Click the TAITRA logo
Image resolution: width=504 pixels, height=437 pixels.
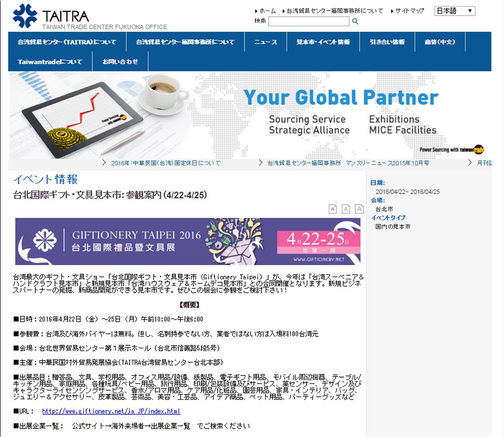50,16
